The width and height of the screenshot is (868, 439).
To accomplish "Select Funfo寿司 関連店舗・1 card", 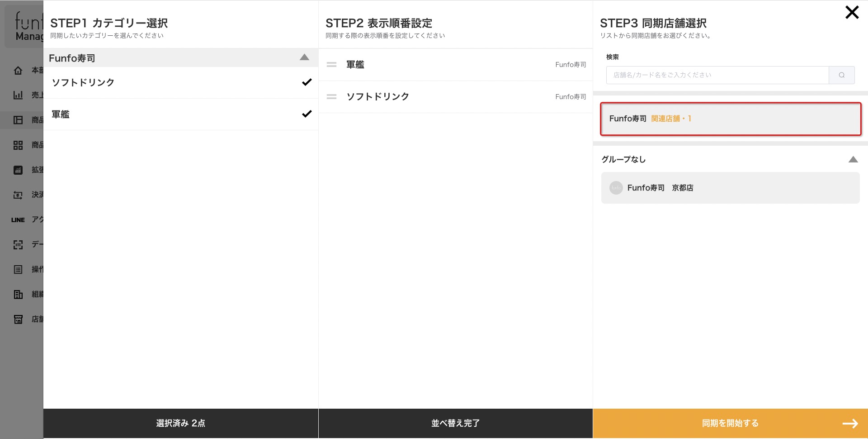I will coord(731,119).
